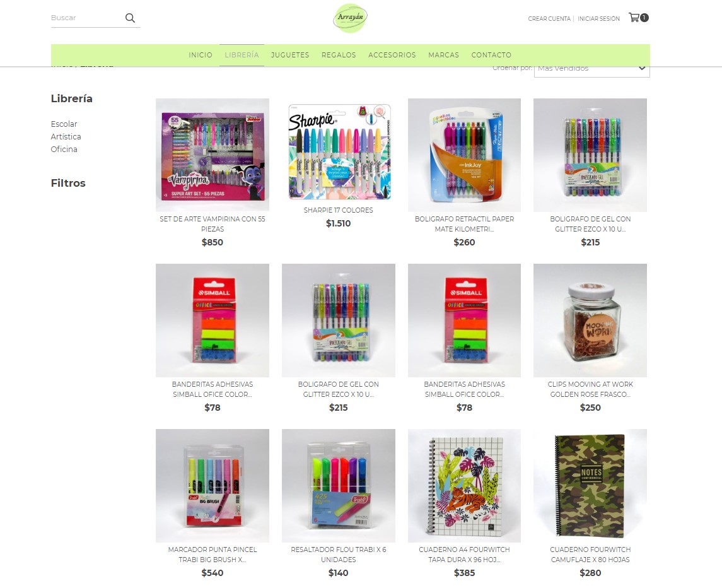The image size is (722, 588).
Task: Go to the REGALOS section
Action: pyautogui.click(x=339, y=55)
